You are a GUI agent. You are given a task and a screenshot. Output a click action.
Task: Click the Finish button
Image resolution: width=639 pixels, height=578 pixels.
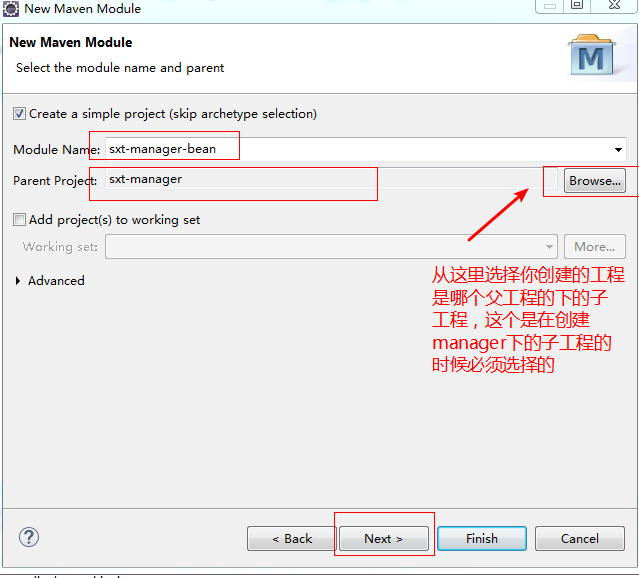coord(482,539)
